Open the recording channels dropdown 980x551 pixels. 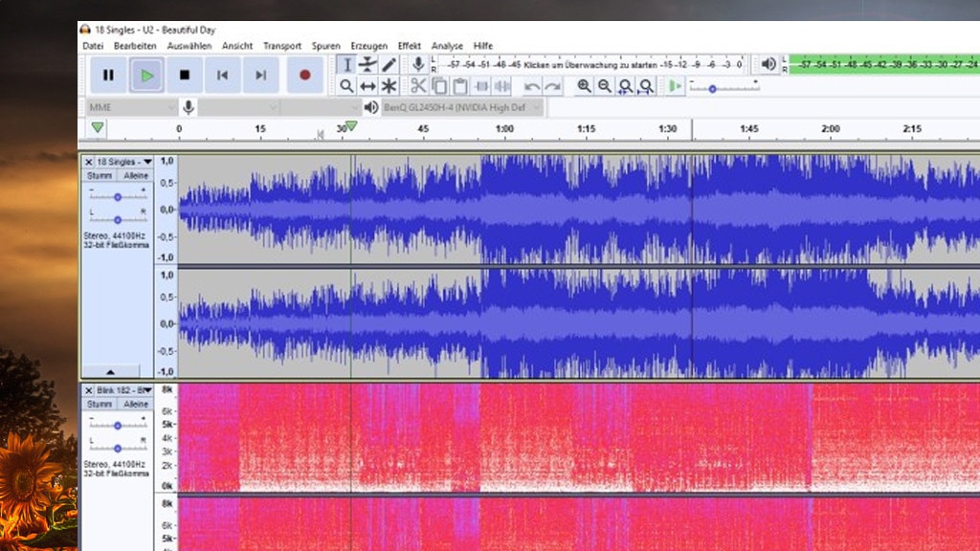(320, 107)
